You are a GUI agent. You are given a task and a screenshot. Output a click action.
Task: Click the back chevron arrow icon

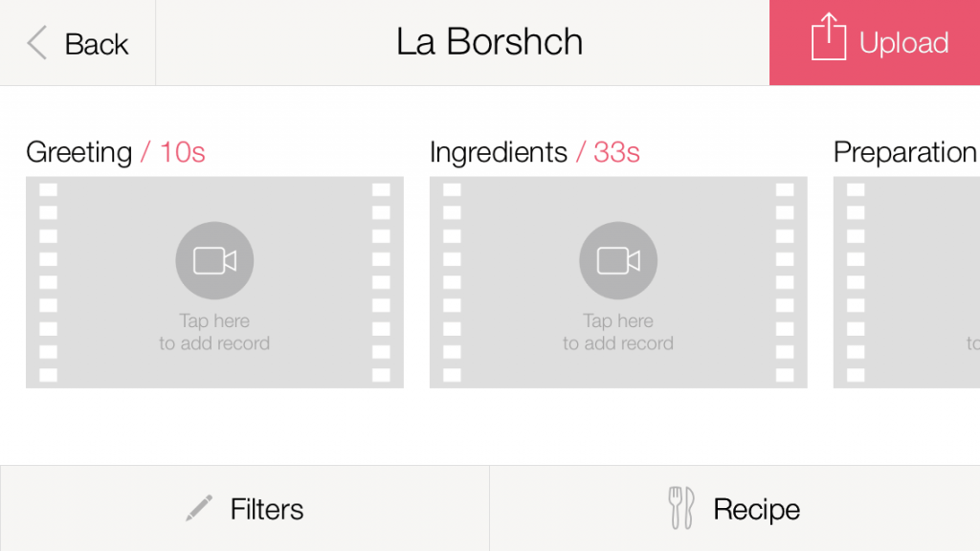(37, 43)
